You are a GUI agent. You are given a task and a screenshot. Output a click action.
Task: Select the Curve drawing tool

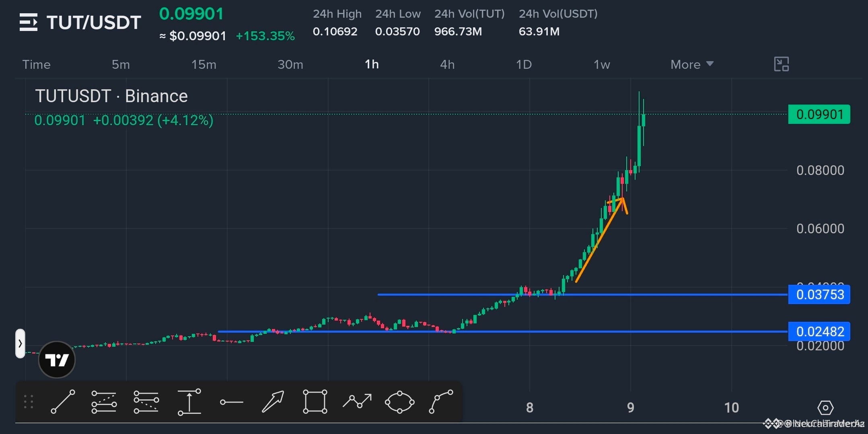click(x=441, y=401)
